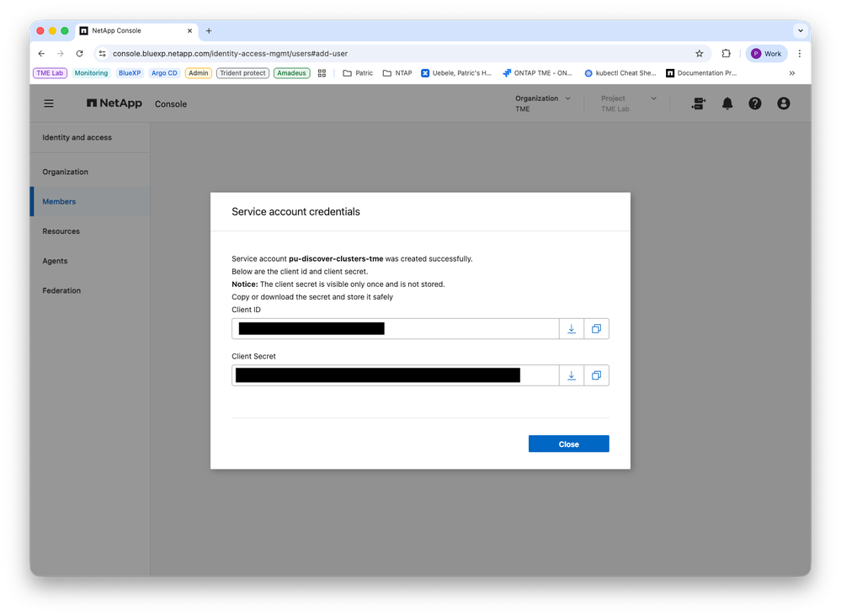Open the tab groups grid icon
The width and height of the screenshot is (841, 616).
(x=322, y=73)
